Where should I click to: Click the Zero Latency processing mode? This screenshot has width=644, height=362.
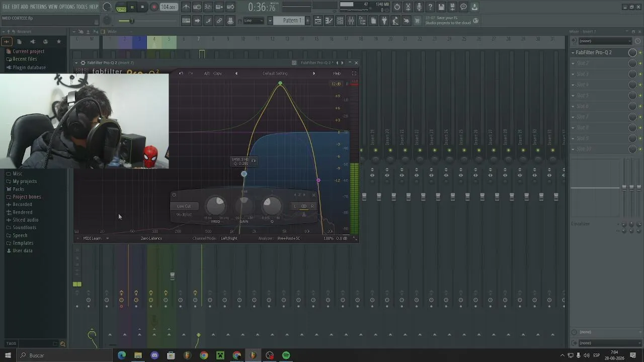point(151,238)
